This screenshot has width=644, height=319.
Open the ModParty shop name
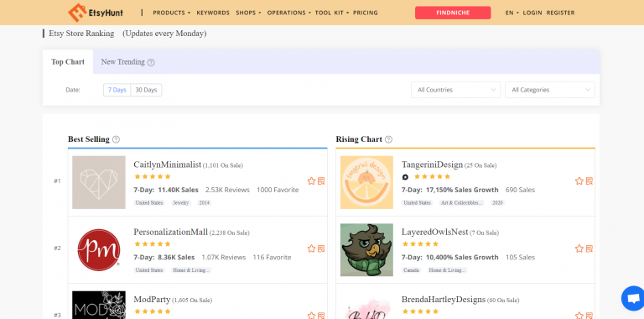coord(152,299)
